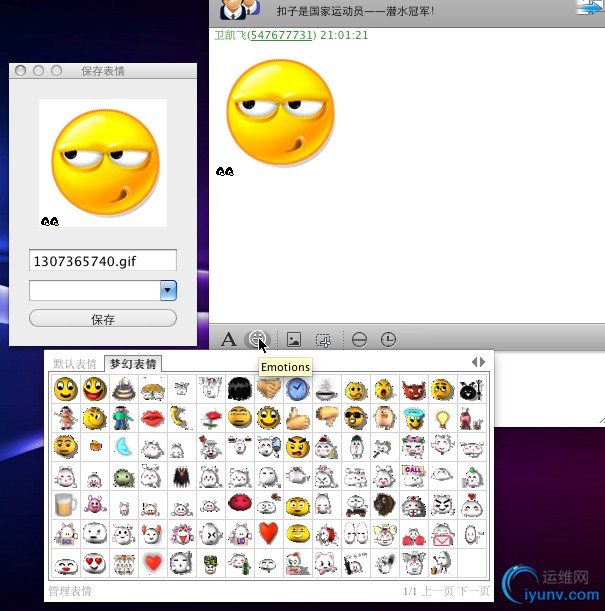Insert the brown dog emoticon
605x611 pixels.
click(385, 505)
